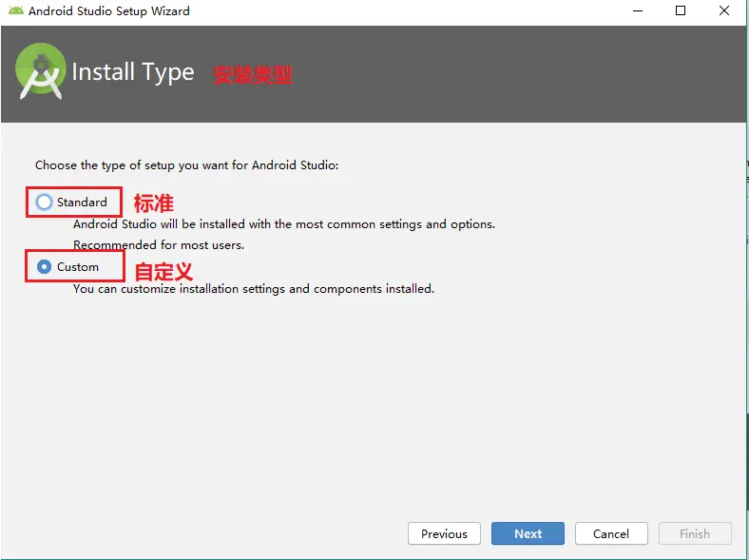Click the Next button
Viewport: 749px width, 560px height.
click(528, 533)
